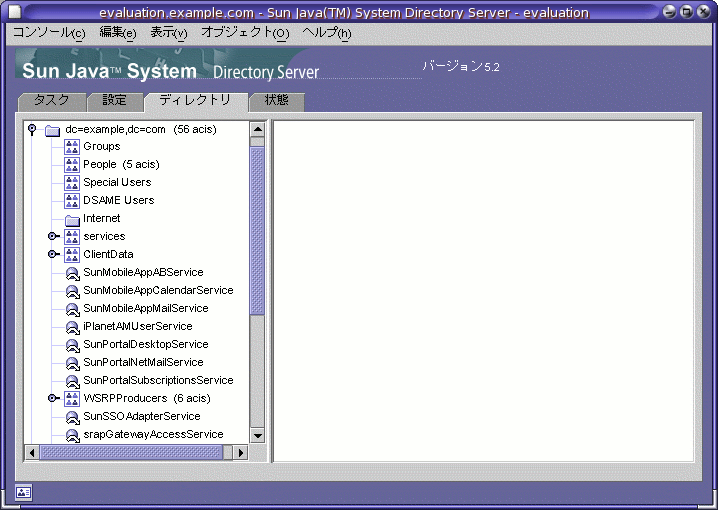The image size is (718, 510).
Task: Expand the services node
Action: [54, 236]
